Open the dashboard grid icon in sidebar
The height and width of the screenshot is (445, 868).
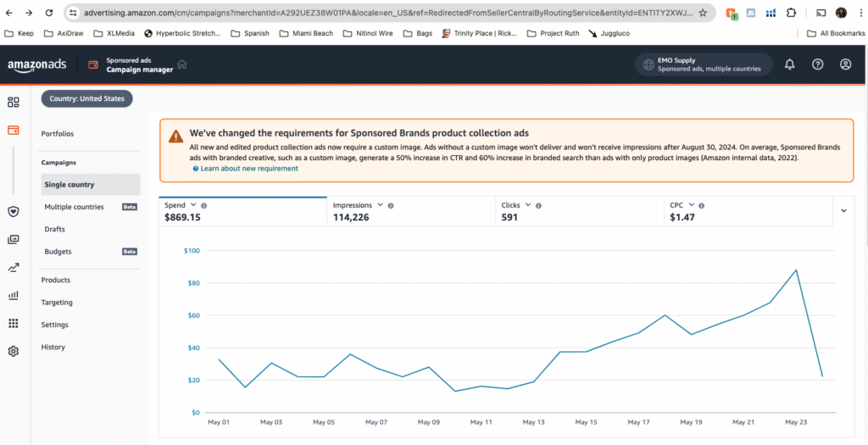(x=14, y=103)
